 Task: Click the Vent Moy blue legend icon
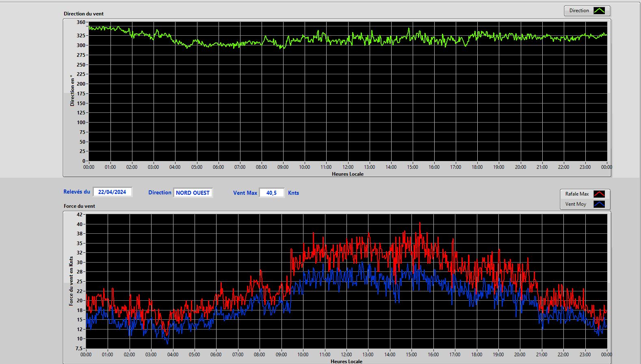(599, 204)
